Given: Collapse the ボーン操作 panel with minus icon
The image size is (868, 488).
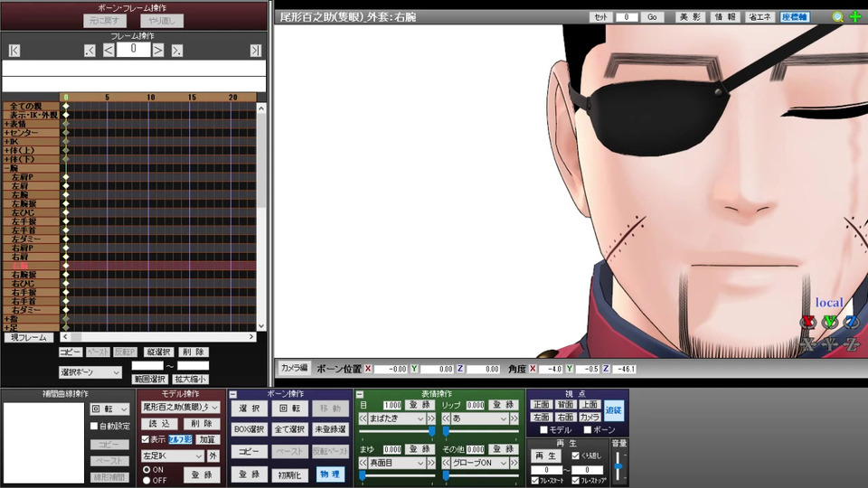Looking at the screenshot, I should click(x=233, y=395).
